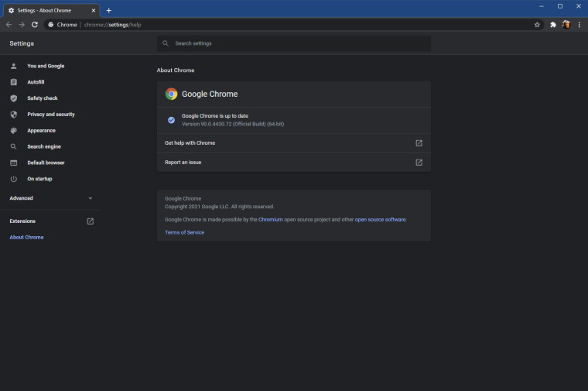Click the Appearance palette icon

(13, 131)
